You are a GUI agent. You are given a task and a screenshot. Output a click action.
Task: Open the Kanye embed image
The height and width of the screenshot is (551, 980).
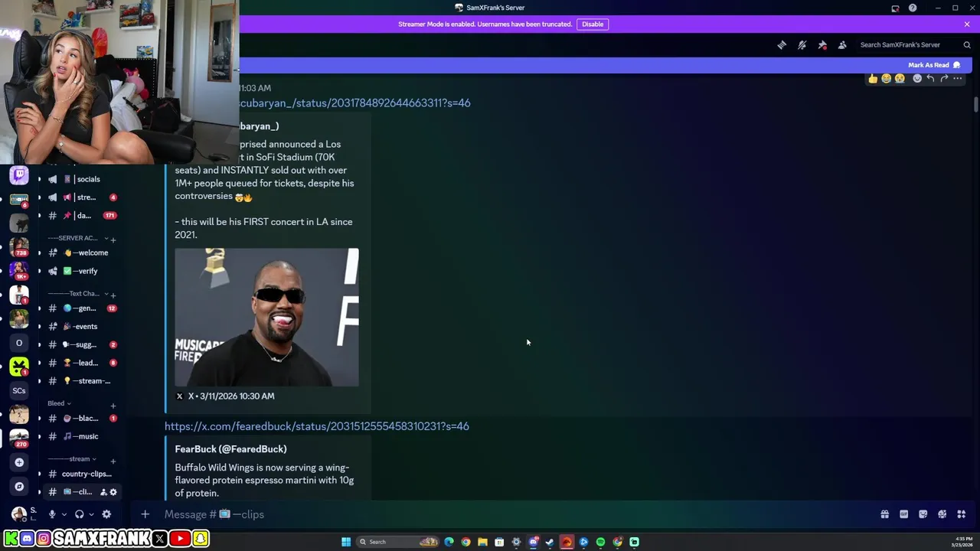pyautogui.click(x=266, y=317)
